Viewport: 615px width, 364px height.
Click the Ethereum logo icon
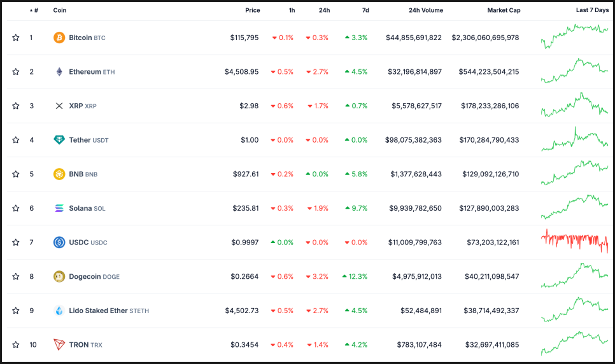point(59,72)
